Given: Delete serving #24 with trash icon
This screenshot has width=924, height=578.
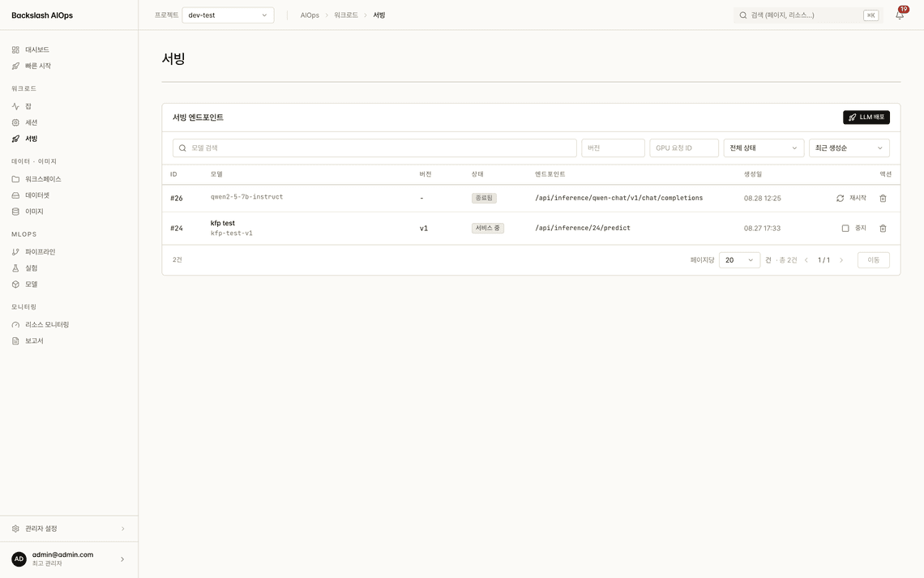Looking at the screenshot, I should pyautogui.click(x=883, y=228).
